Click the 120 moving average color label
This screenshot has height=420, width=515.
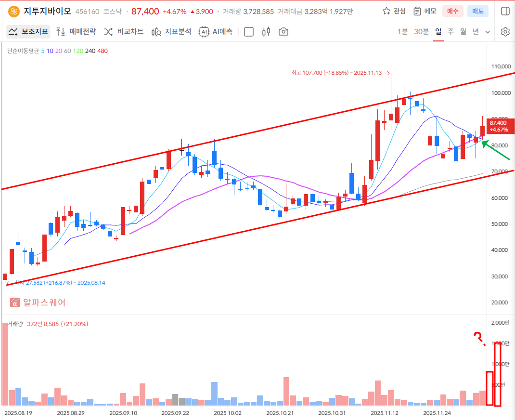pyautogui.click(x=77, y=51)
